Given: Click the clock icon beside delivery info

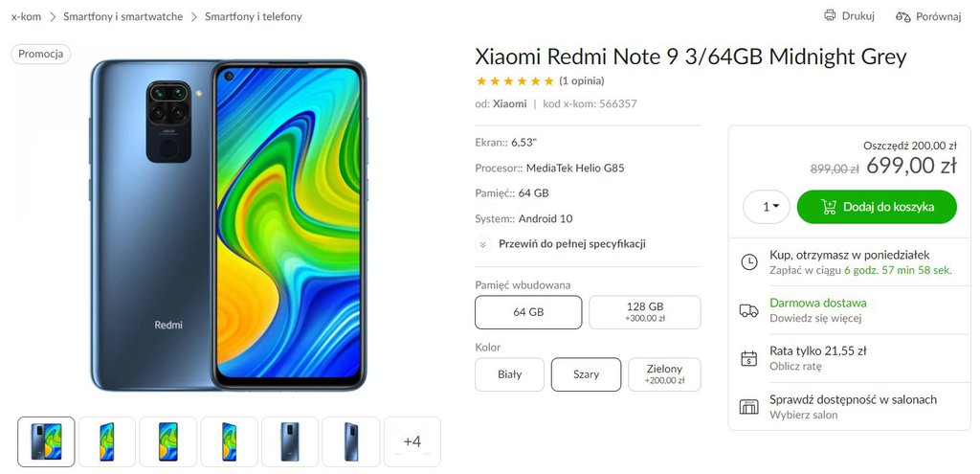Looking at the screenshot, I should (748, 262).
